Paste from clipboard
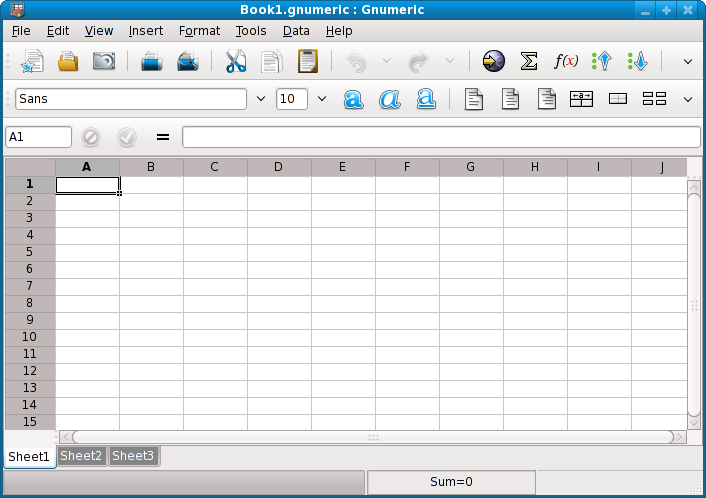Viewport: 706px width, 498px height. [308, 61]
